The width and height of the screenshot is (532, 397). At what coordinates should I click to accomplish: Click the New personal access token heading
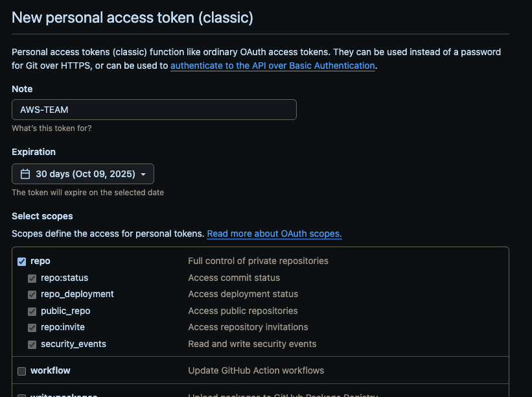coord(132,18)
